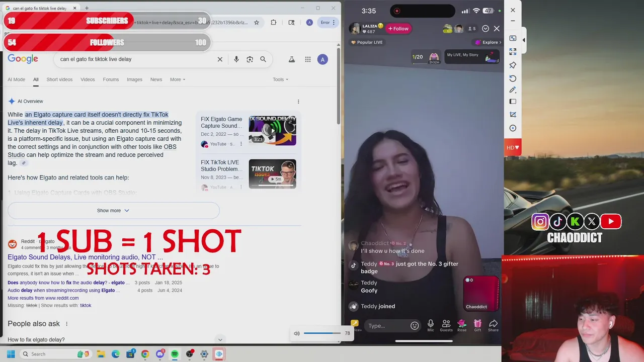Bookmark this page with the star icon
The image size is (644, 362).
point(257,23)
